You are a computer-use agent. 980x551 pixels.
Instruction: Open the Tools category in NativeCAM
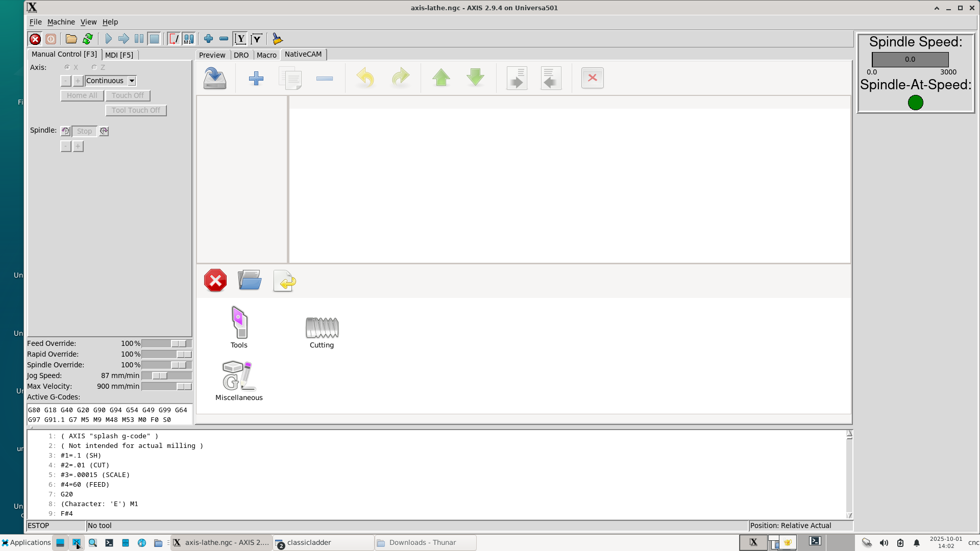(239, 327)
